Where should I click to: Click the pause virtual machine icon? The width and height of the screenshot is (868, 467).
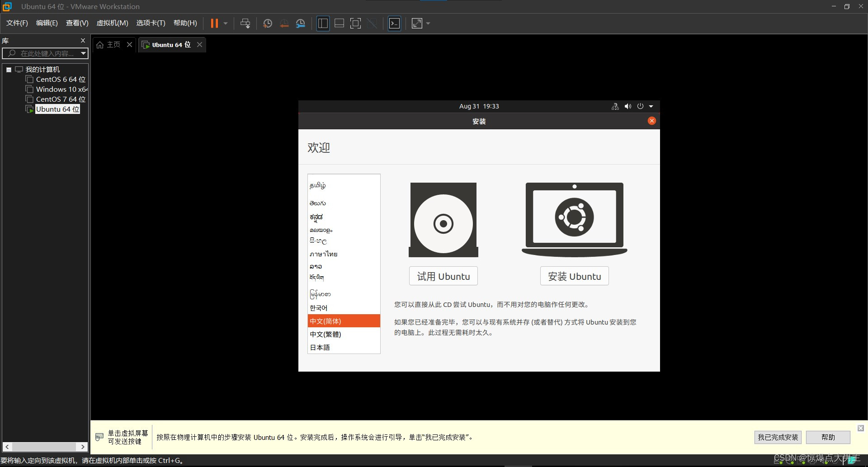point(214,23)
